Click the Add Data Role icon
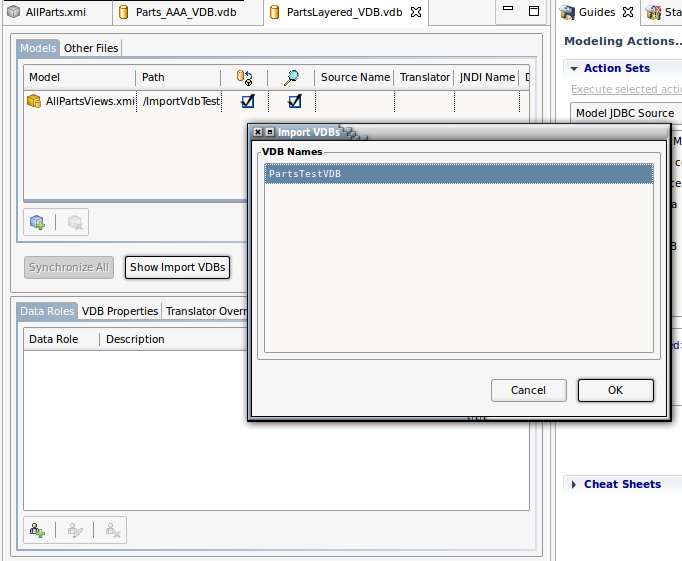Viewport: 682px width, 561px height. (37, 530)
